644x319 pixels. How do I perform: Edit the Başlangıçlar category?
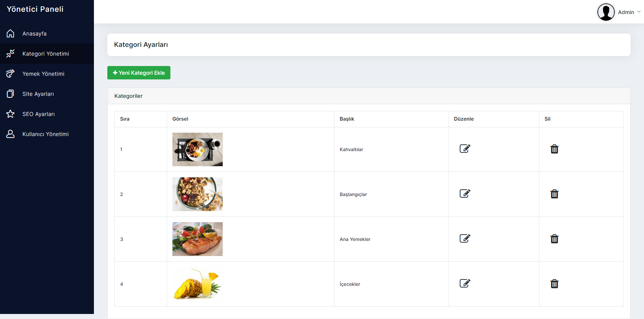click(x=465, y=193)
